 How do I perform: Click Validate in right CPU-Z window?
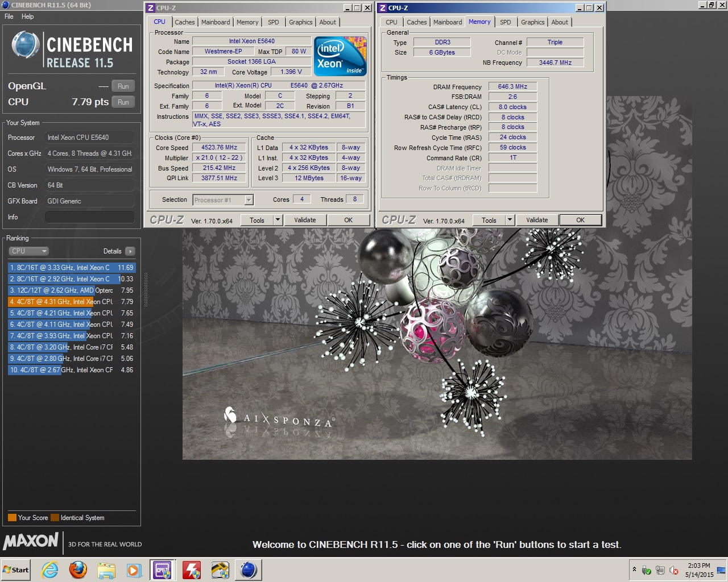pyautogui.click(x=537, y=220)
